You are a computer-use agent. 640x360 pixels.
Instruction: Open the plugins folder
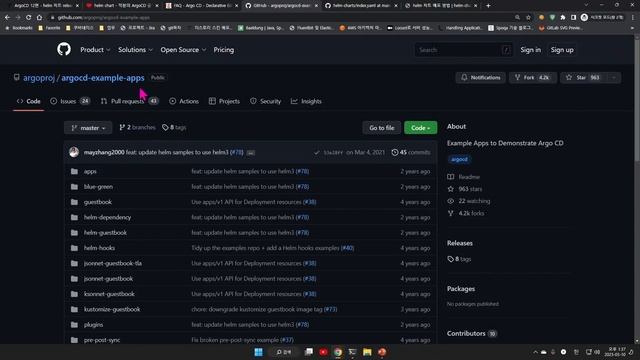(93, 325)
